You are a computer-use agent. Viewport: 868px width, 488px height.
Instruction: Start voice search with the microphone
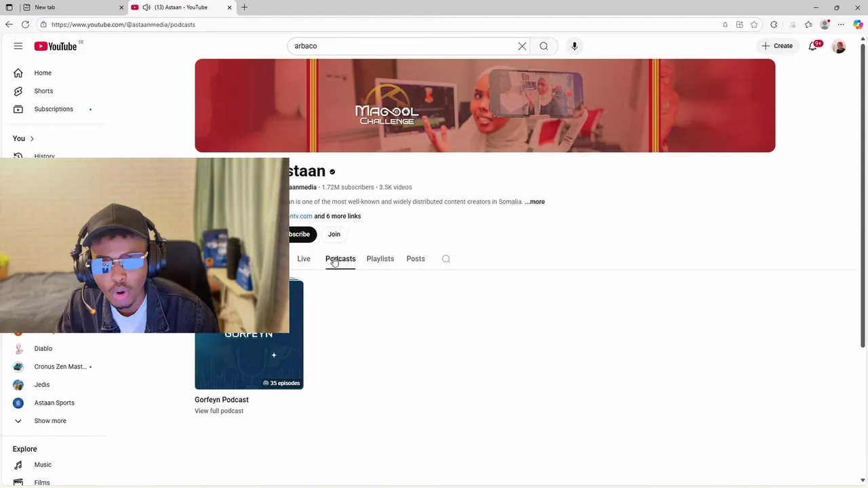tap(574, 46)
